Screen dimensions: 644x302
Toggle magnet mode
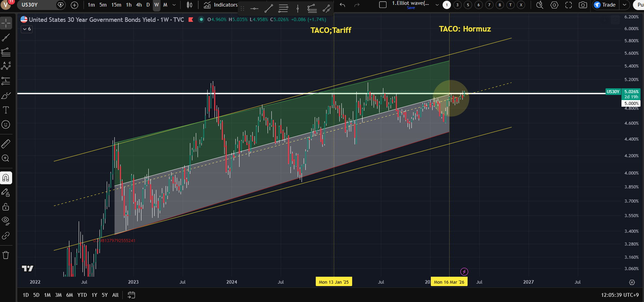click(6, 178)
